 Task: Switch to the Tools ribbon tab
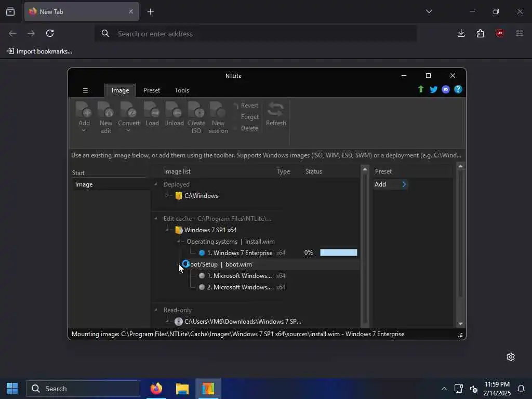pos(182,90)
